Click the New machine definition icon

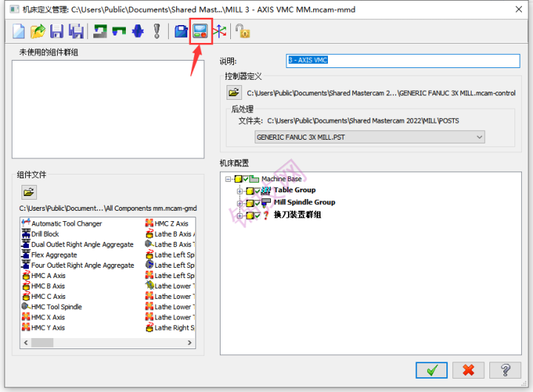coord(19,31)
